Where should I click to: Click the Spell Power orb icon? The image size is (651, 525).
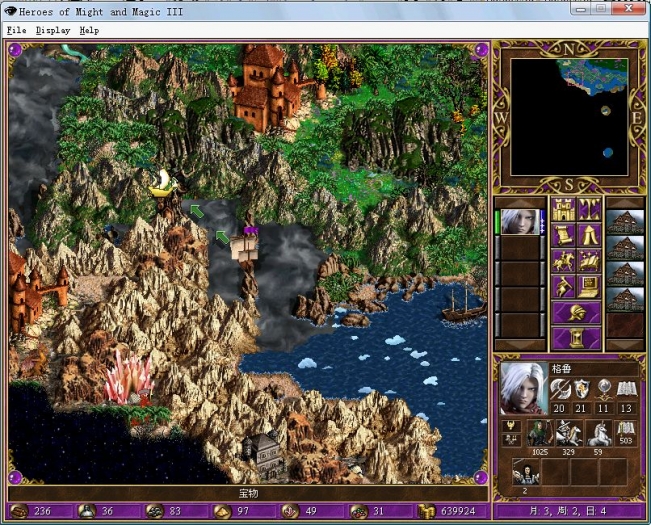click(x=603, y=389)
